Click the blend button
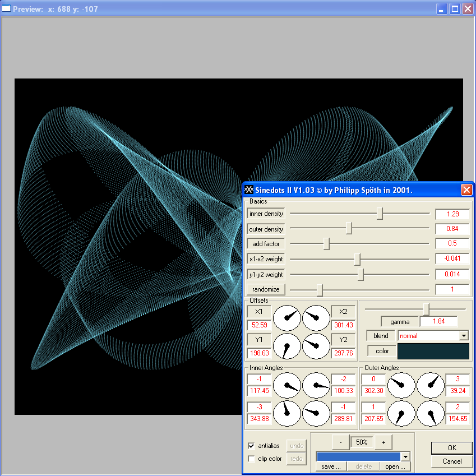 381,335
